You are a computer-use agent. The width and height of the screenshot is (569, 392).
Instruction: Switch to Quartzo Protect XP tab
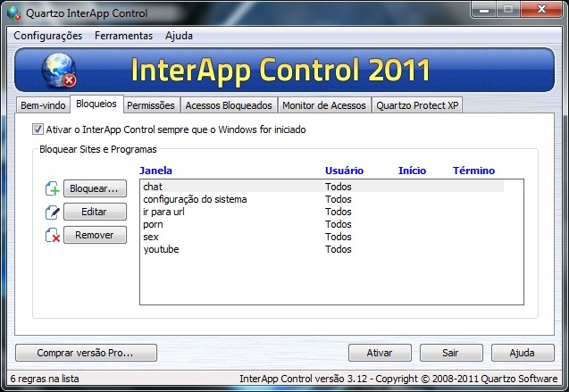point(417,105)
